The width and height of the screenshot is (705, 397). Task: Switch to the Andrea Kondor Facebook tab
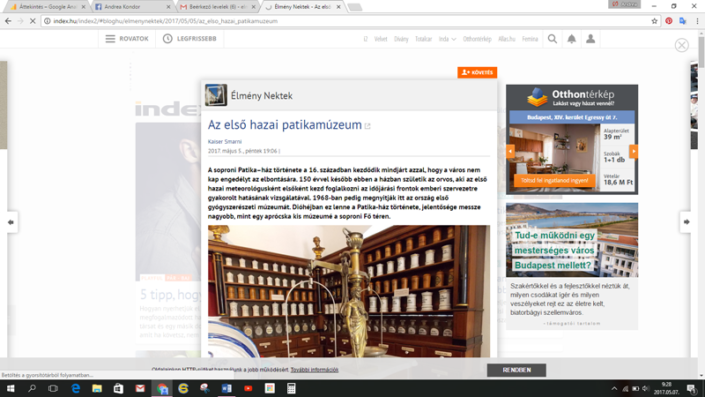(133, 7)
